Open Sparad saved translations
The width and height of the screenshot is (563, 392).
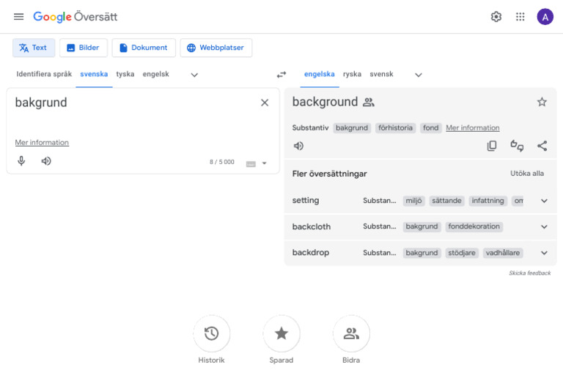click(x=281, y=333)
